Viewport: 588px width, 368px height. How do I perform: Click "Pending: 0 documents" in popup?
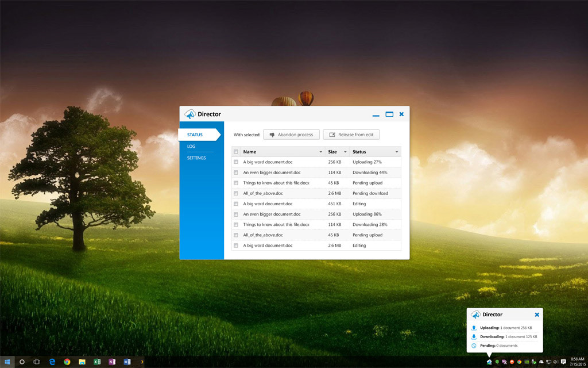coord(499,346)
